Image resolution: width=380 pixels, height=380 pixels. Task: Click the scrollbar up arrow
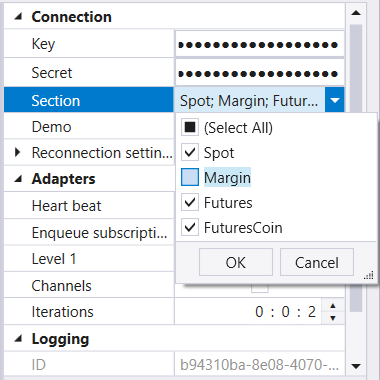tap(356, 13)
